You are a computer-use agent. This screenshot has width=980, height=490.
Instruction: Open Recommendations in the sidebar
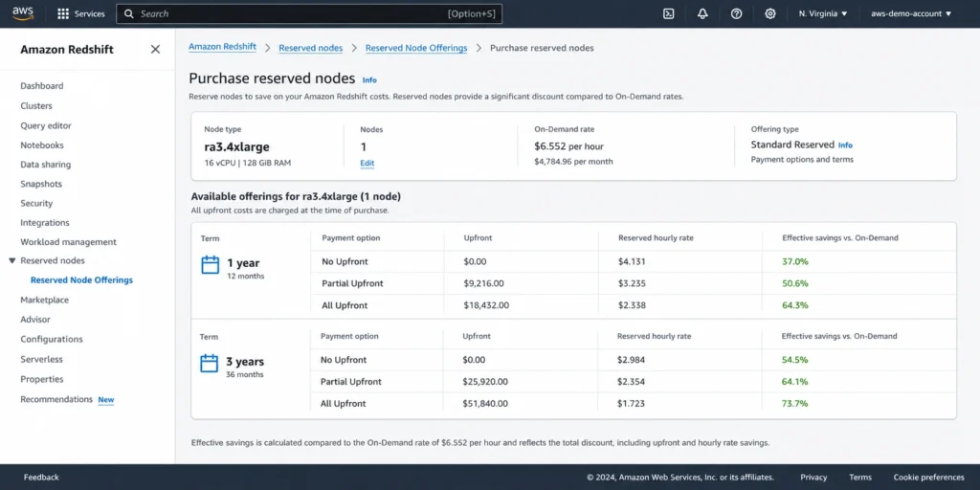click(56, 399)
